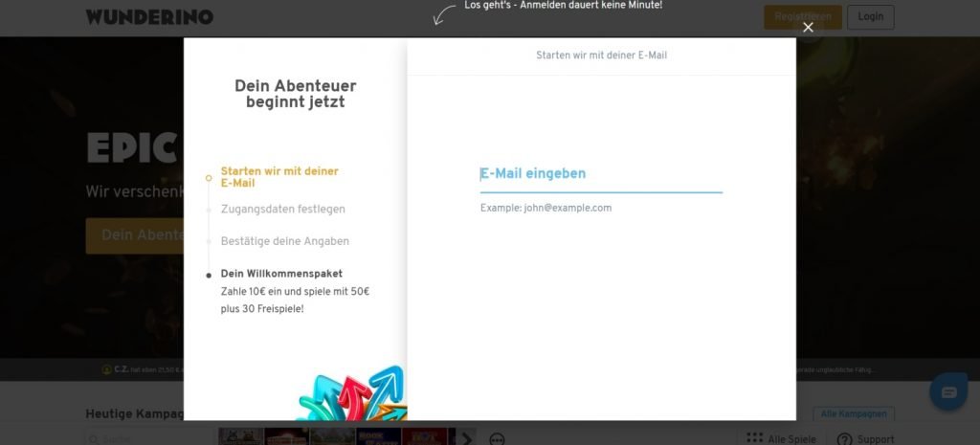The height and width of the screenshot is (445, 980).
Task: Click the 'Dein Willkommenspaket' step label
Action: (281, 274)
